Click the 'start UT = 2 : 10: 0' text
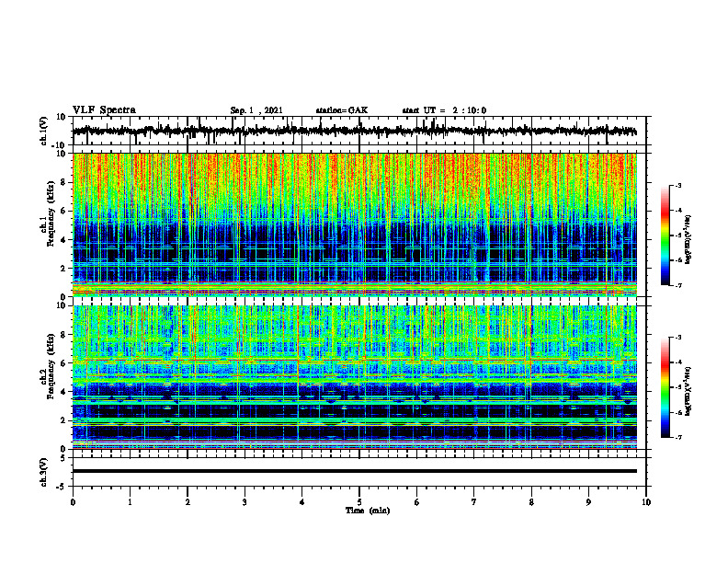Image resolution: width=728 pixels, height=563 pixels. pyautogui.click(x=444, y=110)
